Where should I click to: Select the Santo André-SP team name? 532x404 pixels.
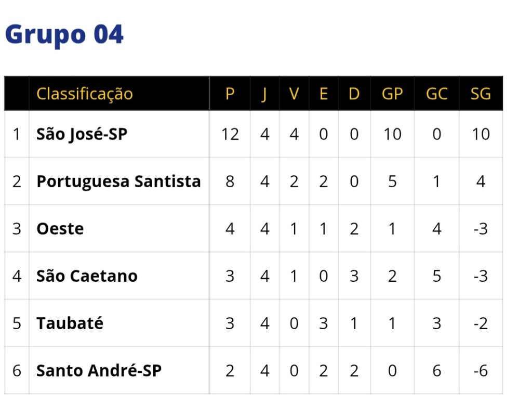pos(99,371)
